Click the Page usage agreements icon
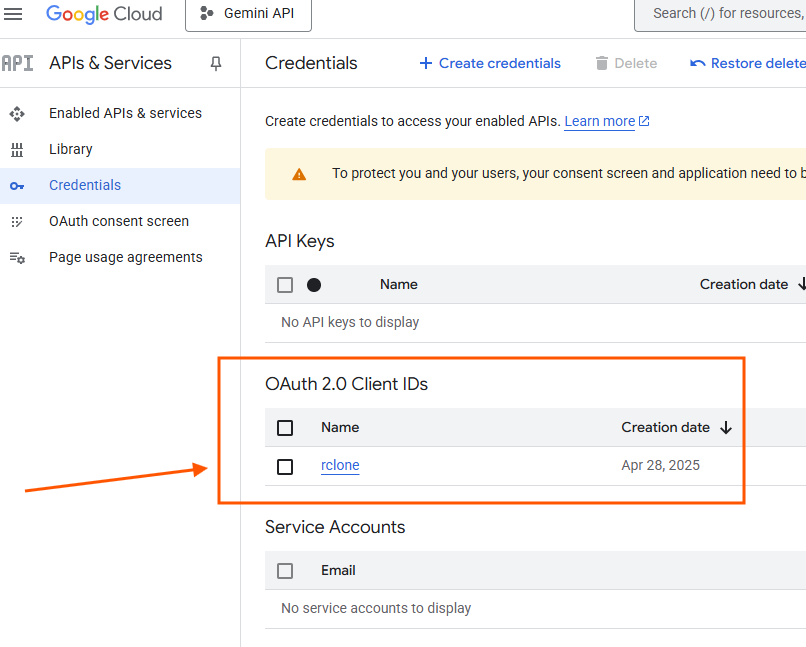Viewport: 806px width, 647px height. pyautogui.click(x=17, y=257)
